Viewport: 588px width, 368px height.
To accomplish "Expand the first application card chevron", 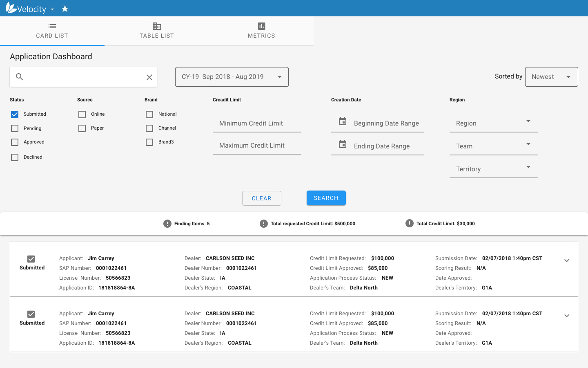I will (567, 261).
